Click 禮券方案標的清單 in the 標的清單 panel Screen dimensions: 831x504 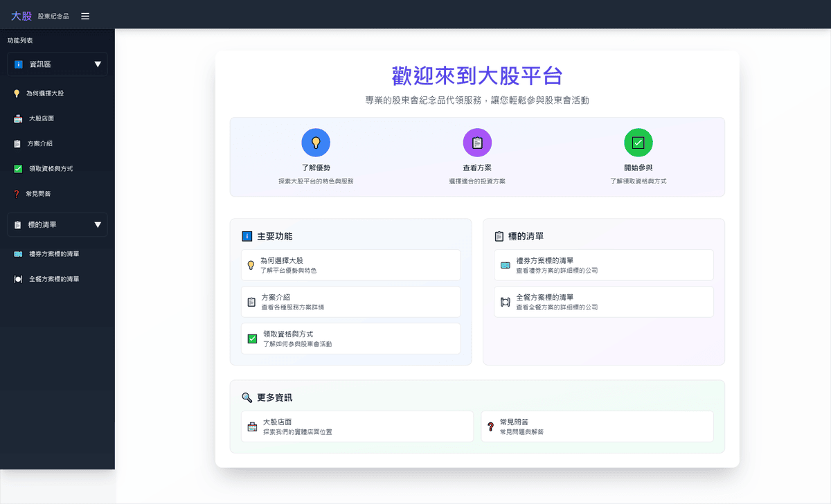coord(603,264)
